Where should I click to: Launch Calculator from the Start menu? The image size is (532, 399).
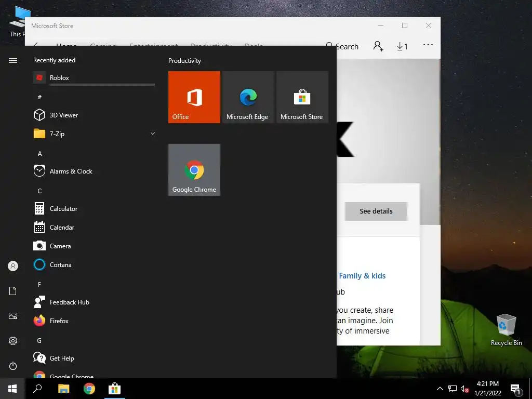point(94,209)
